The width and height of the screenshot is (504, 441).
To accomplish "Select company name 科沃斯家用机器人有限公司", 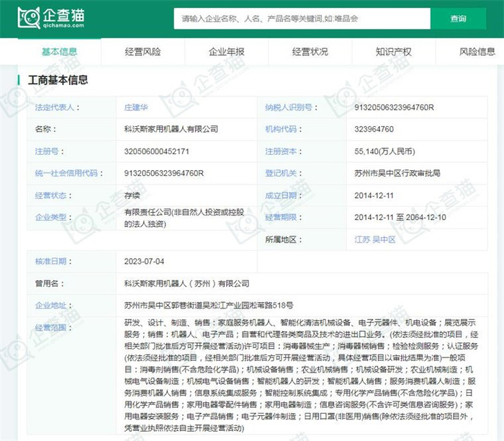I will click(x=171, y=129).
